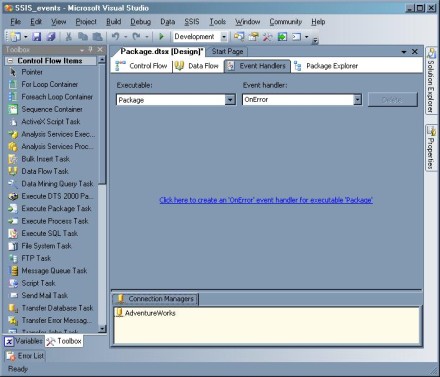The image size is (440, 377).
Task: Open Properties Window from toolbar icon
Action: [x=254, y=36]
